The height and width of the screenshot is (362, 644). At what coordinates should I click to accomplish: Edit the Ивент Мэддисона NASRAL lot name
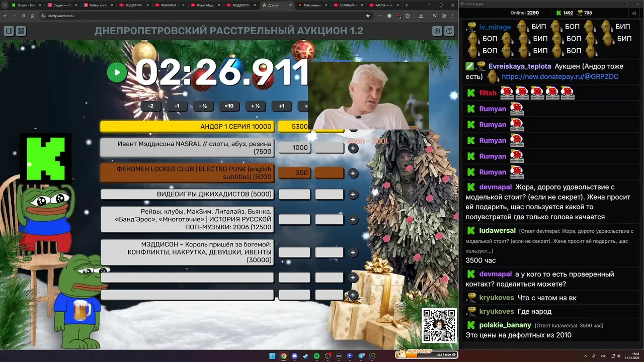click(187, 148)
